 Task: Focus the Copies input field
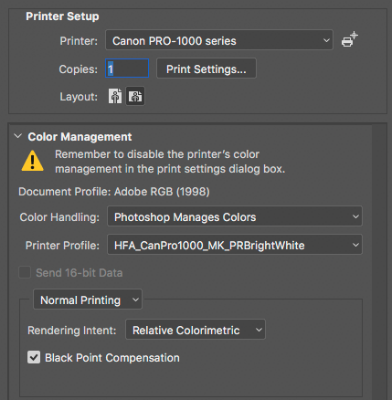127,69
